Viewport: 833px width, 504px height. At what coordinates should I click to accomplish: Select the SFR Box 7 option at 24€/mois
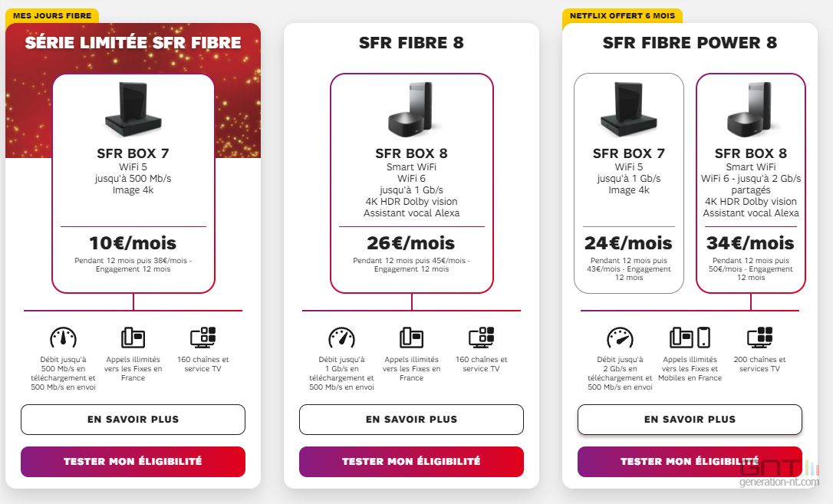[x=629, y=183]
